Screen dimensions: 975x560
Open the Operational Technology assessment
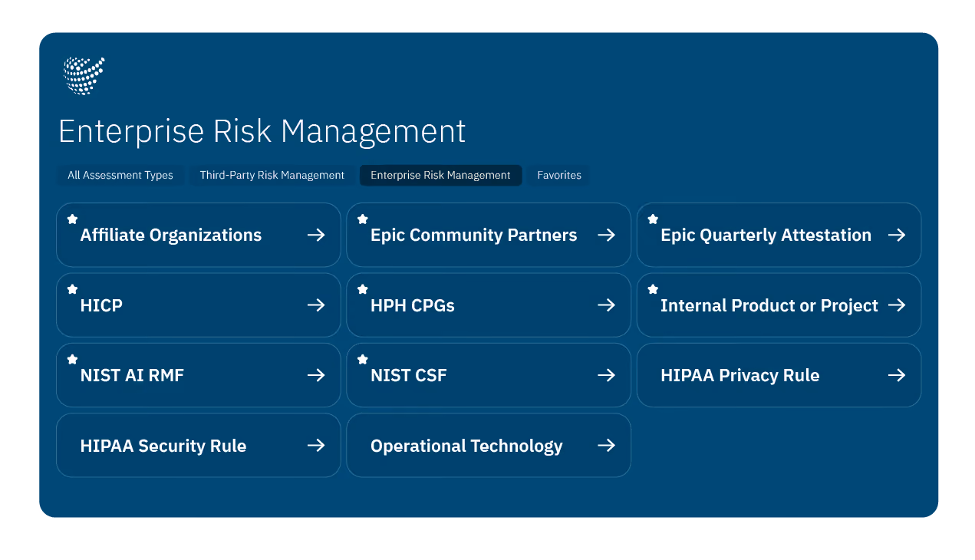tap(489, 446)
